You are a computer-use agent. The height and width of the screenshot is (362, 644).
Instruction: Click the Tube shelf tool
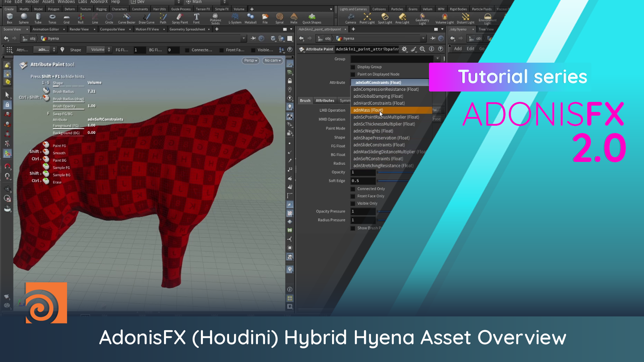pos(38,18)
